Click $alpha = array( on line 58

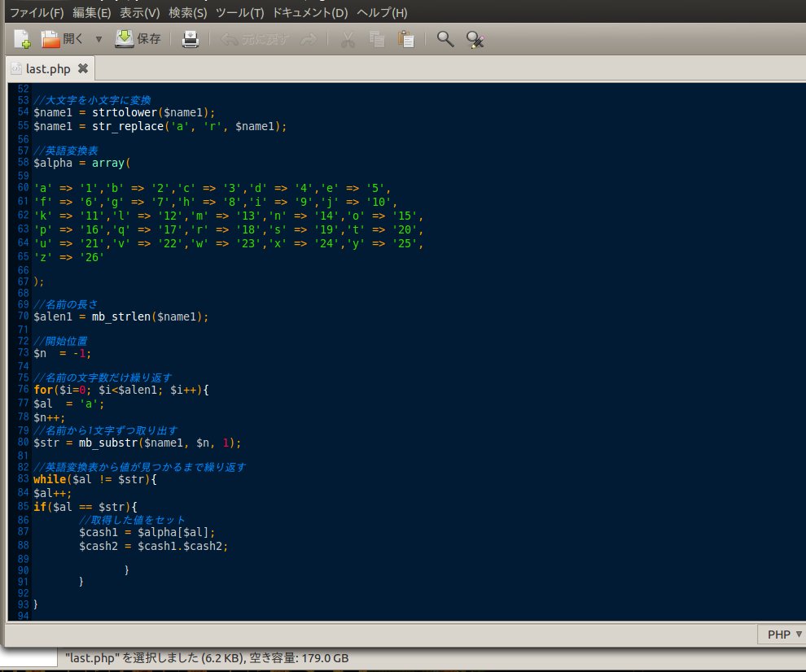(x=81, y=164)
